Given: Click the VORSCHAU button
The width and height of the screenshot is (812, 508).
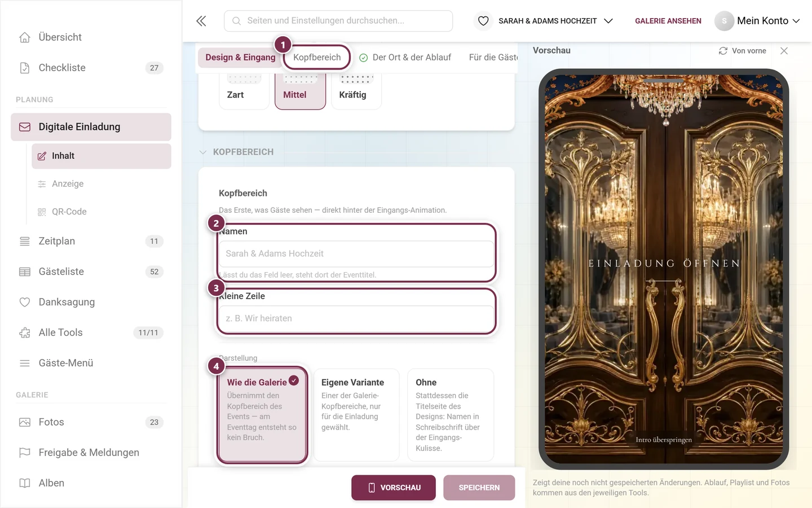Looking at the screenshot, I should pyautogui.click(x=394, y=488).
